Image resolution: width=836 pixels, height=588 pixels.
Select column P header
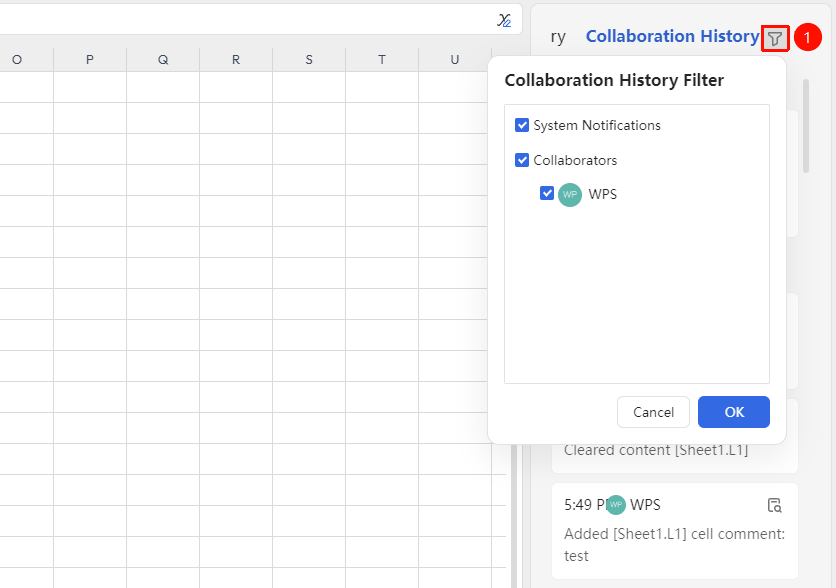click(x=90, y=60)
